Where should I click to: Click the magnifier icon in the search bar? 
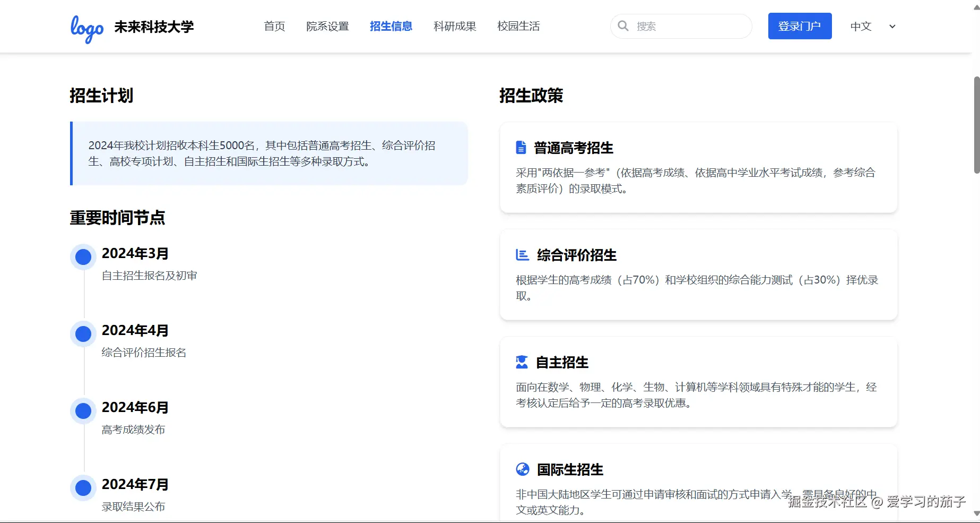point(623,26)
